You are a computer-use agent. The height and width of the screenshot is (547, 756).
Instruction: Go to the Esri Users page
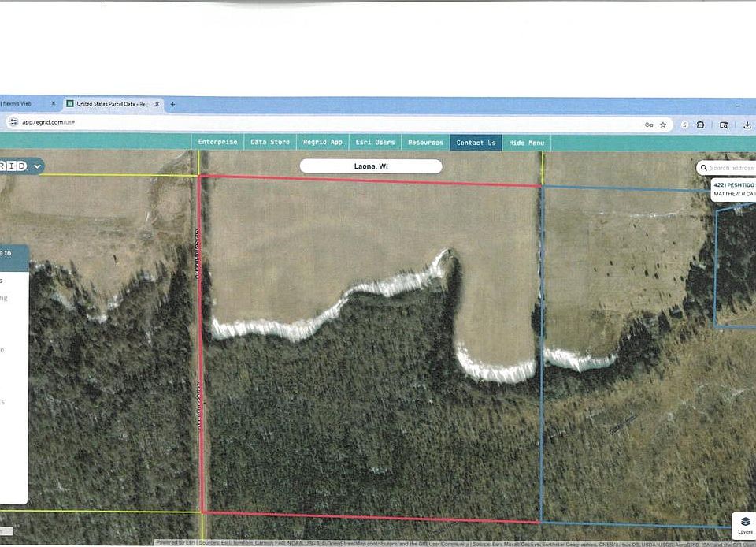click(375, 143)
